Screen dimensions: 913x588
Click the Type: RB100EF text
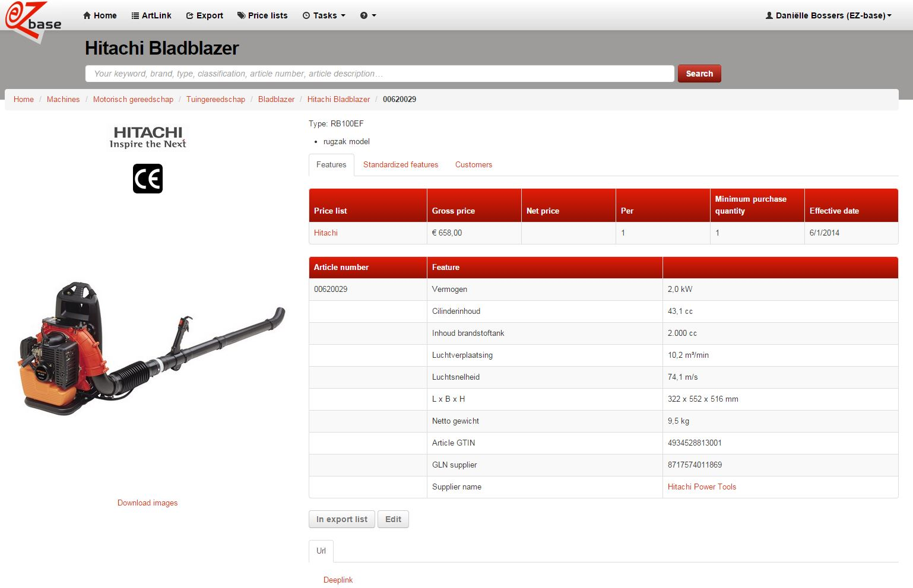(336, 123)
